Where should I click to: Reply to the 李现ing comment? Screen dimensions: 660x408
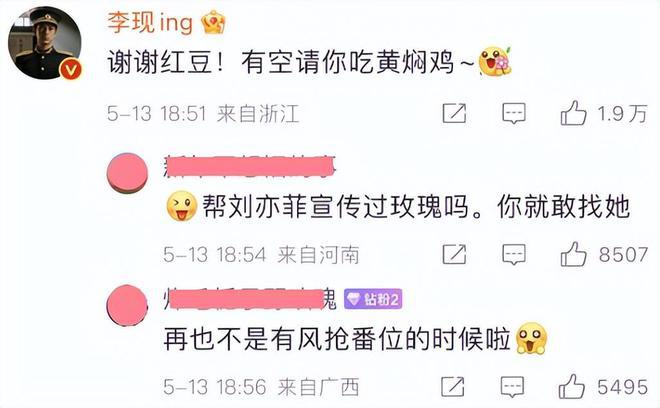tap(514, 113)
